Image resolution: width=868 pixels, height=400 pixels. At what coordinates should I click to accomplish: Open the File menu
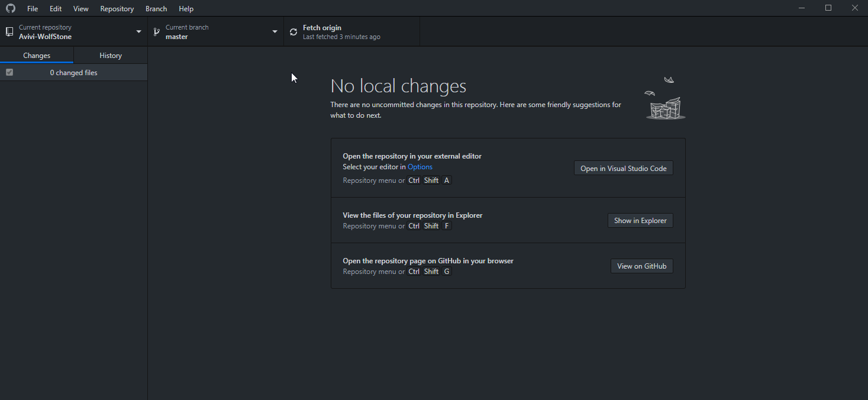(x=33, y=9)
